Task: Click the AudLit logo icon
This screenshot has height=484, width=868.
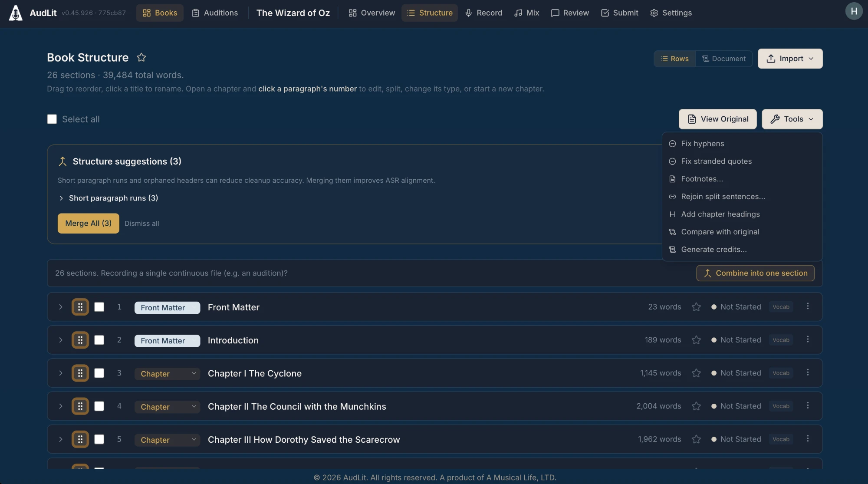Action: point(16,13)
